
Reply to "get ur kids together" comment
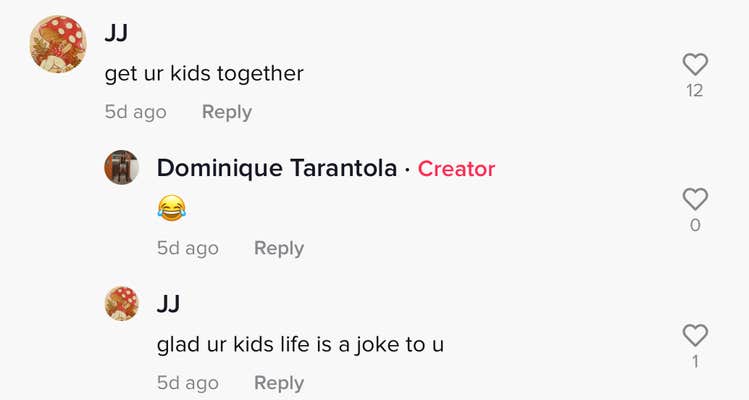coord(226,112)
